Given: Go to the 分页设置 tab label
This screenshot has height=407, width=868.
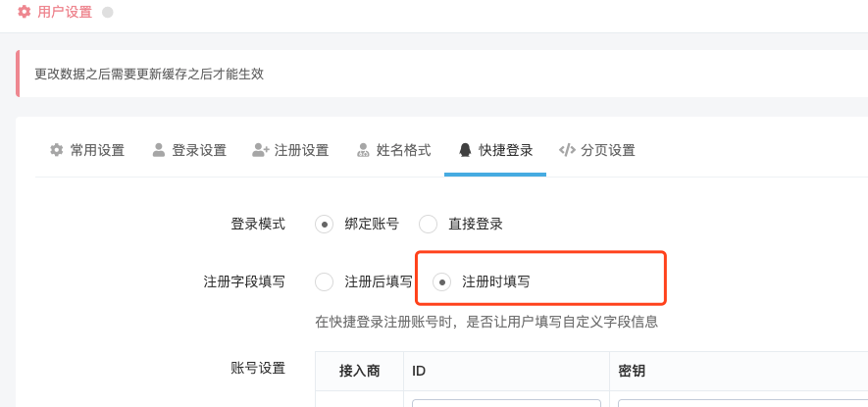Looking at the screenshot, I should pos(608,150).
